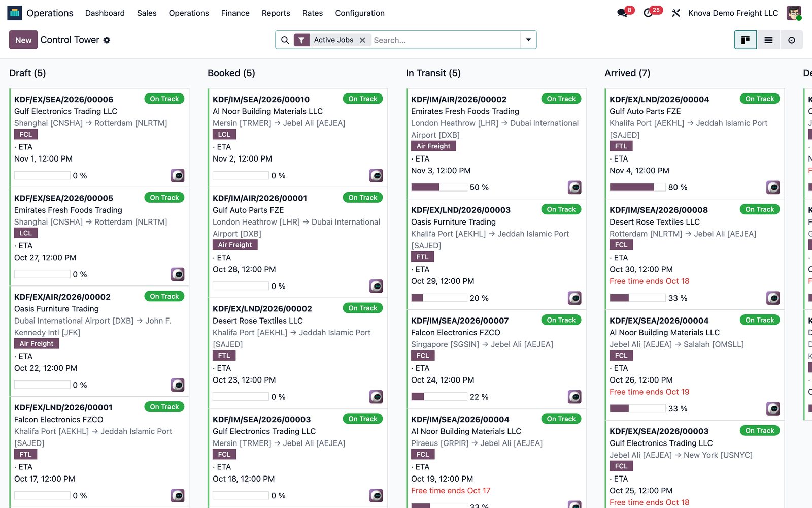Image resolution: width=812 pixels, height=508 pixels.
Task: Remove the Active Jobs filter
Action: [362, 40]
